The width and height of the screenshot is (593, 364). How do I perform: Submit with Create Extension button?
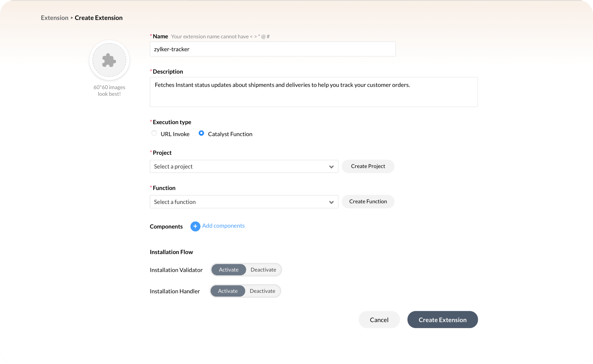[442, 320]
